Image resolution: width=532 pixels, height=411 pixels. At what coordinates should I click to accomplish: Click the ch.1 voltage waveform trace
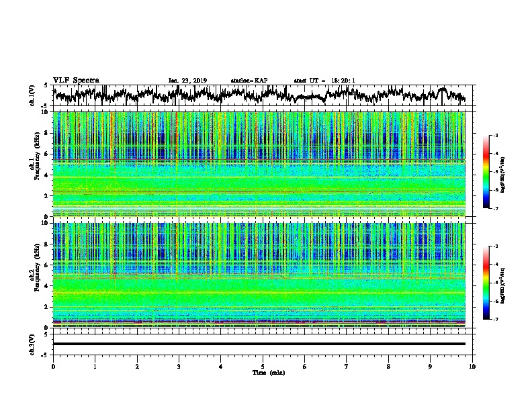[259, 95]
